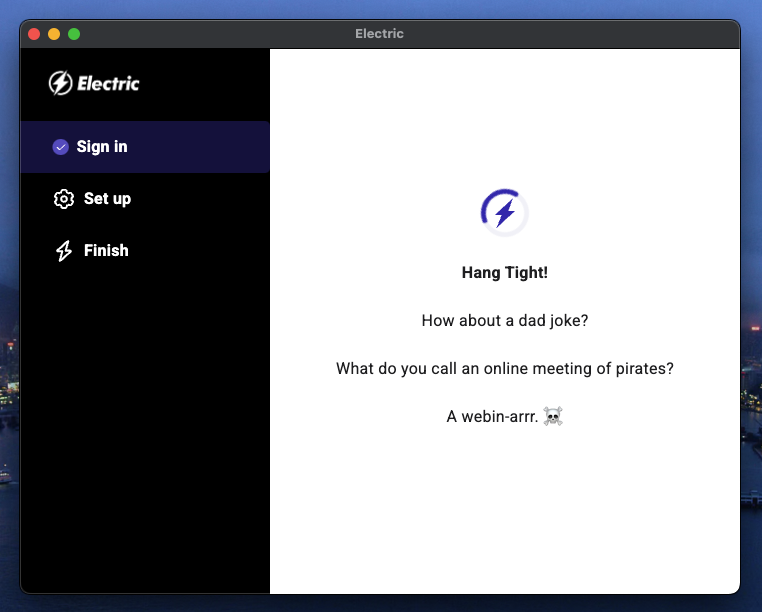Minimize the window using the yellow button
762x612 pixels.
[x=54, y=34]
